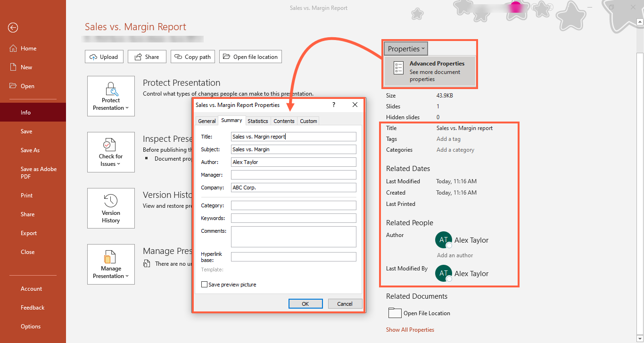Click the Manager input field
Image resolution: width=644 pixels, height=343 pixels.
tap(293, 175)
